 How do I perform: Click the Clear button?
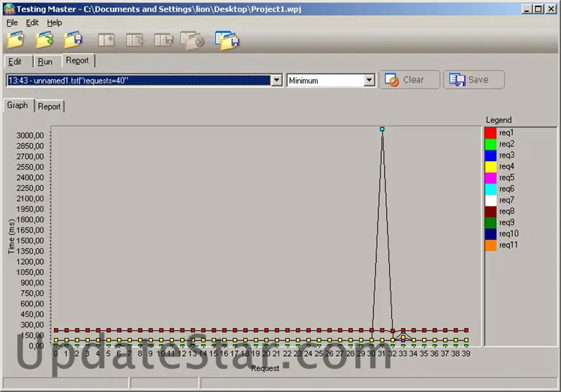click(409, 79)
